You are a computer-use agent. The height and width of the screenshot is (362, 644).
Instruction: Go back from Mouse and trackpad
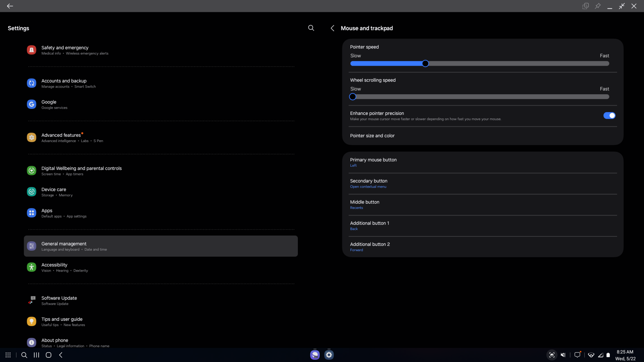click(332, 28)
